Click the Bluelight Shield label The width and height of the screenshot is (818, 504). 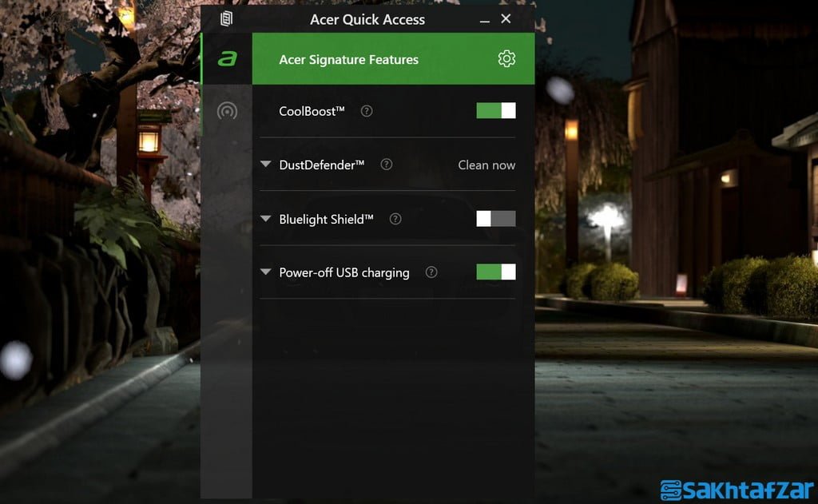click(326, 220)
